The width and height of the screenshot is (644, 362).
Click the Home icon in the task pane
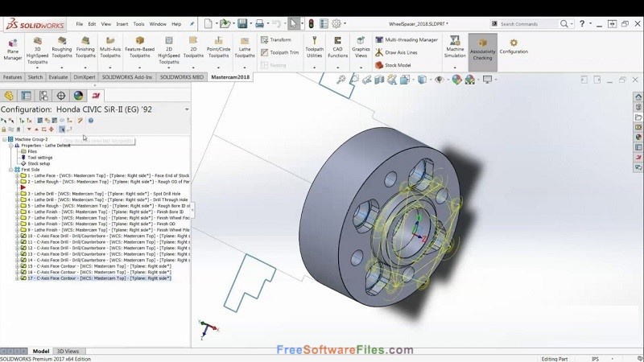[x=638, y=97]
